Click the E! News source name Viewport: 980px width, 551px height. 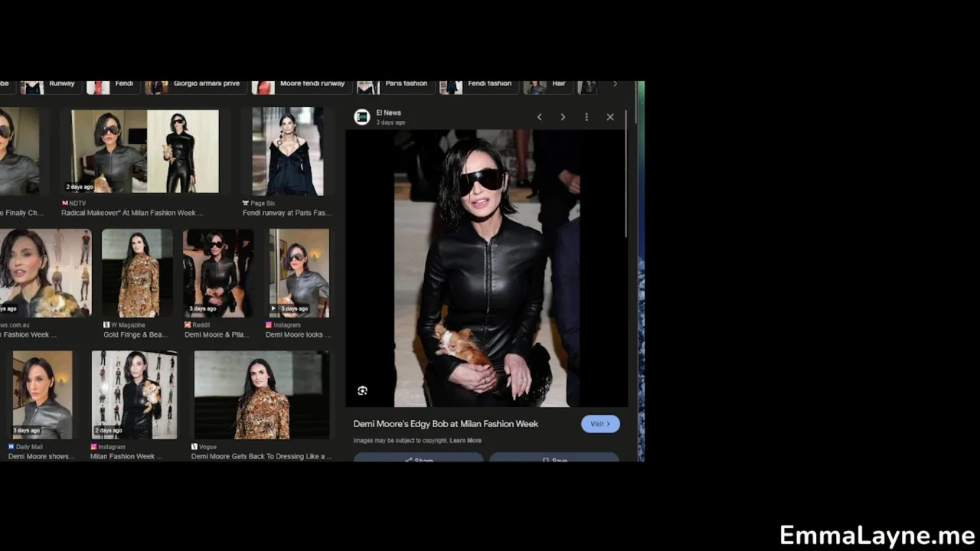(388, 112)
